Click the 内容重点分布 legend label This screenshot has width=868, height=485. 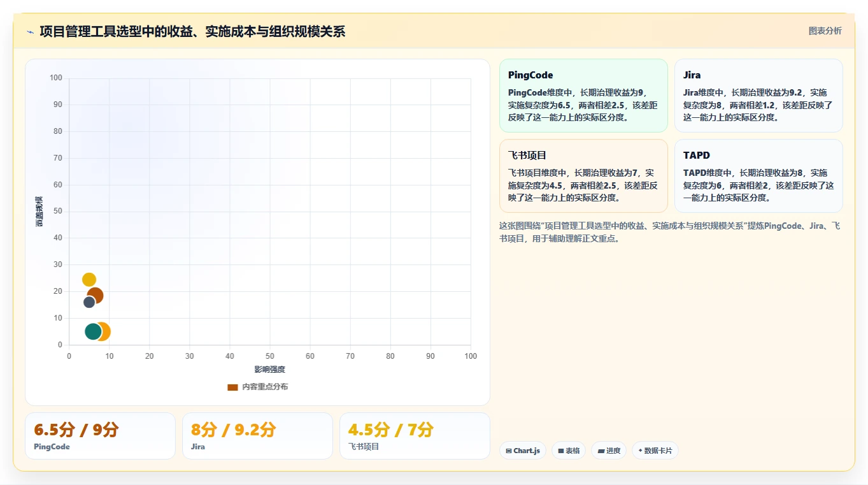click(x=265, y=387)
